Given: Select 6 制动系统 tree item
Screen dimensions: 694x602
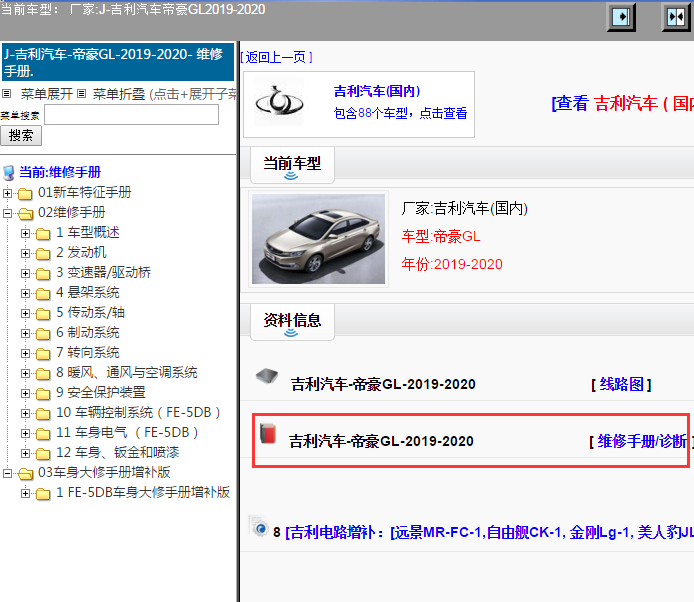Looking at the screenshot, I should 88,332.
